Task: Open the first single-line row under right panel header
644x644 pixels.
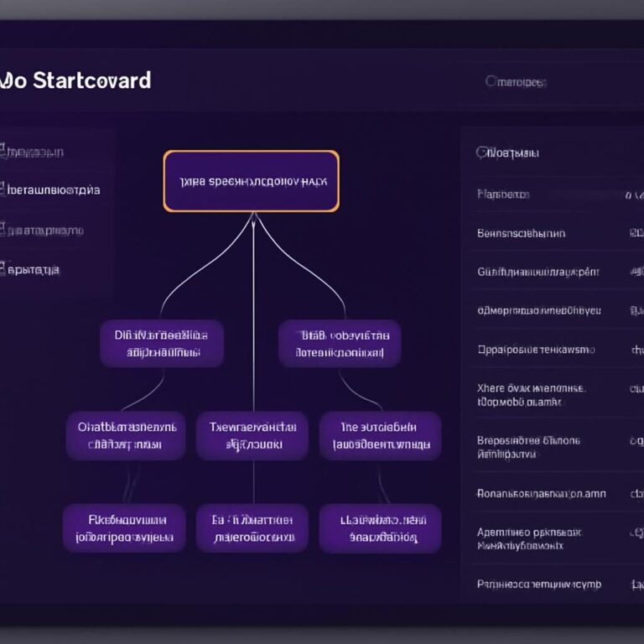Action: (x=558, y=194)
